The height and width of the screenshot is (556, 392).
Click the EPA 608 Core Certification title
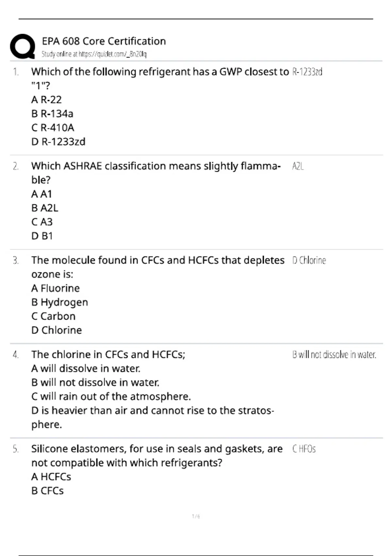click(x=104, y=41)
